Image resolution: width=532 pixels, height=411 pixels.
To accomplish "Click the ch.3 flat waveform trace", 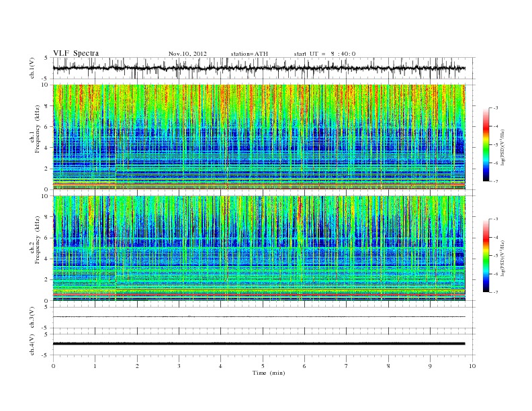I will point(259,317).
